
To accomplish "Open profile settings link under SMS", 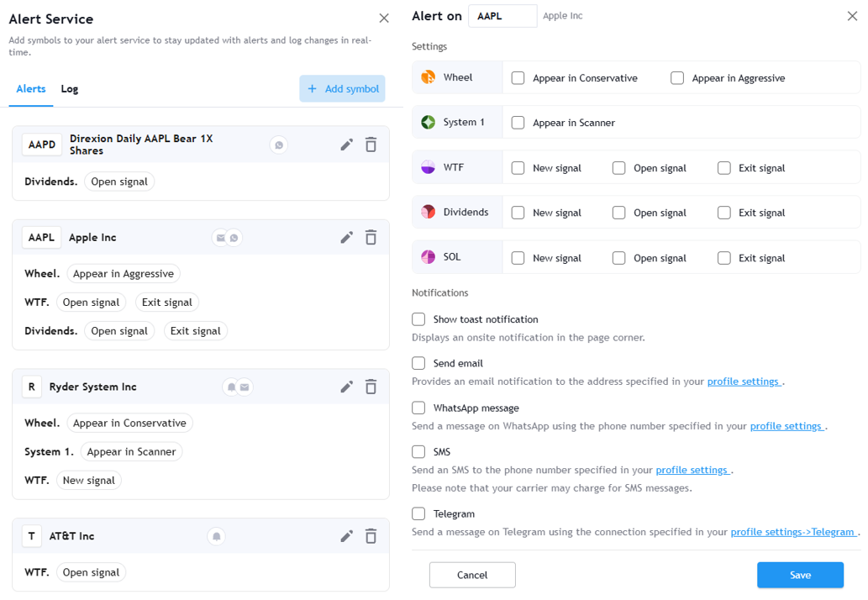I will click(693, 470).
